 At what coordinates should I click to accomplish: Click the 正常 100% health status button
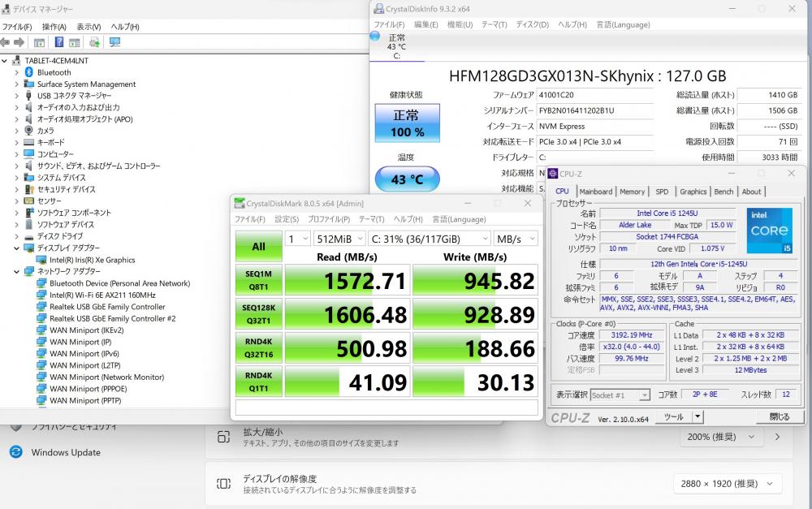tap(408, 123)
